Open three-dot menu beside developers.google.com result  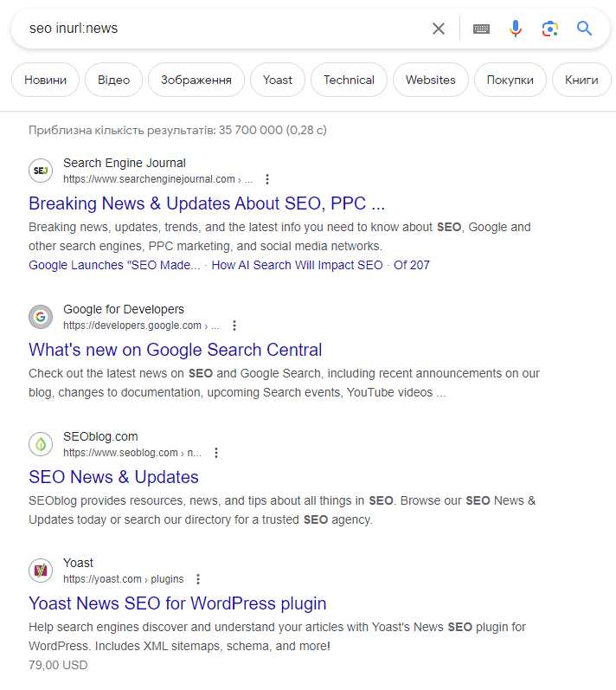point(234,326)
